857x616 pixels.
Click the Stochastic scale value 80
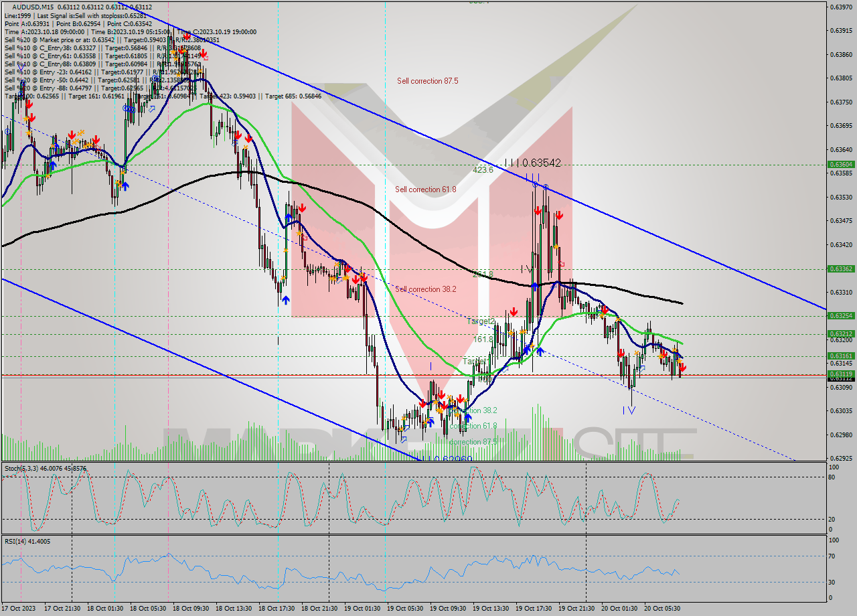pyautogui.click(x=833, y=477)
